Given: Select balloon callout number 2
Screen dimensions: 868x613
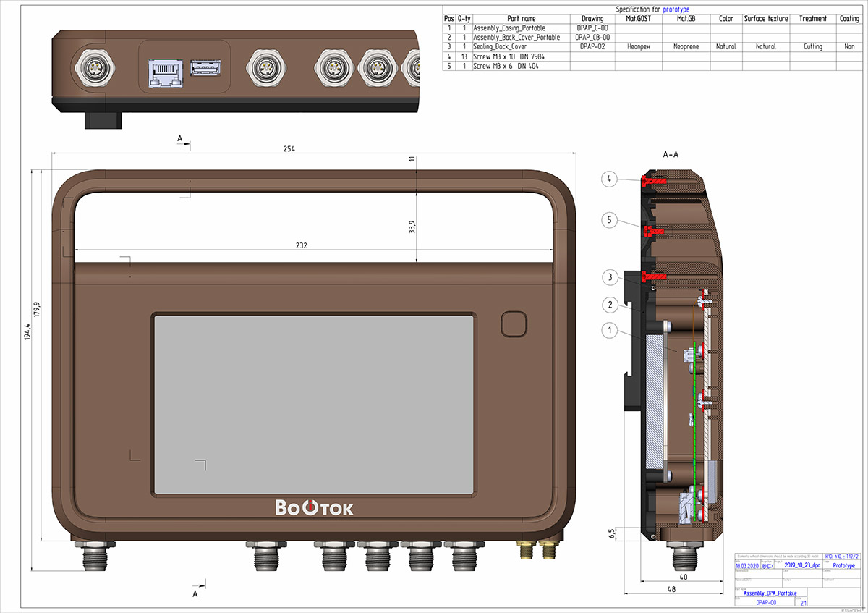Looking at the screenshot, I should click(x=609, y=305).
